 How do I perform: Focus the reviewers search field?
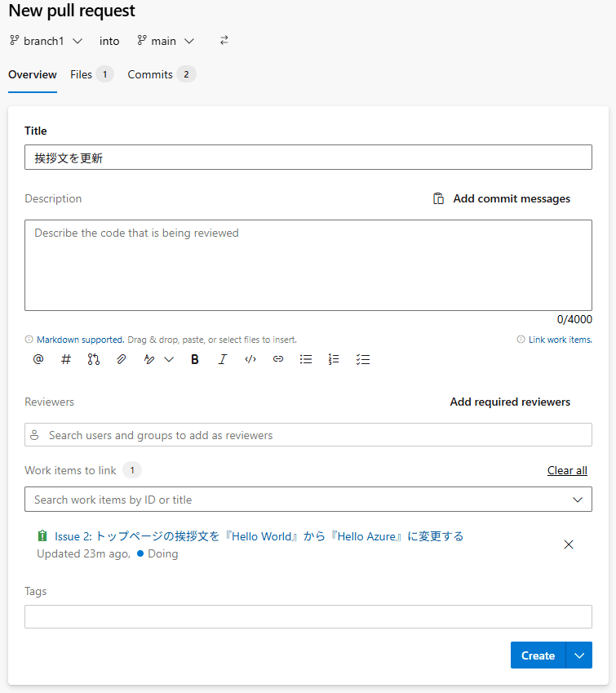(308, 435)
